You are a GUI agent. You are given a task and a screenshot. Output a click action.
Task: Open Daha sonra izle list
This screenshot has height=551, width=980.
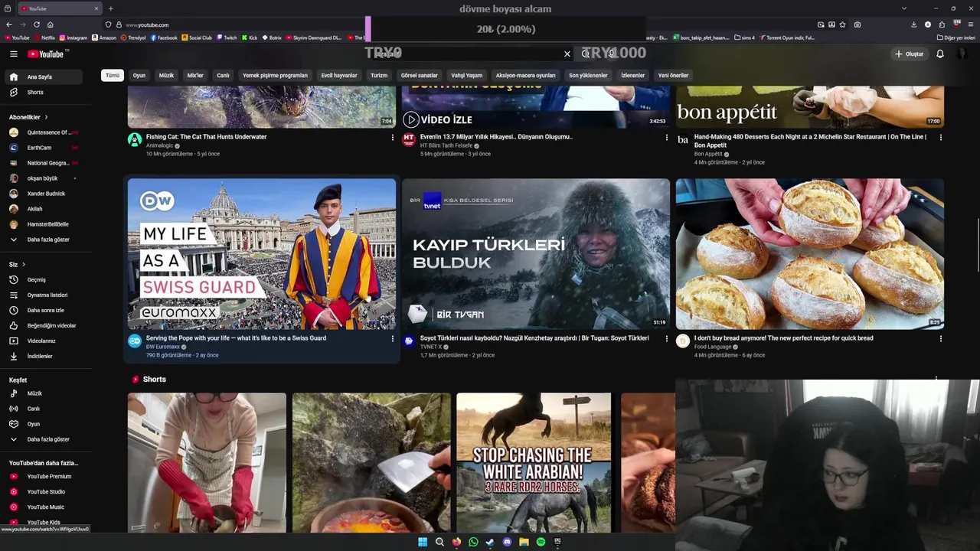tap(46, 310)
